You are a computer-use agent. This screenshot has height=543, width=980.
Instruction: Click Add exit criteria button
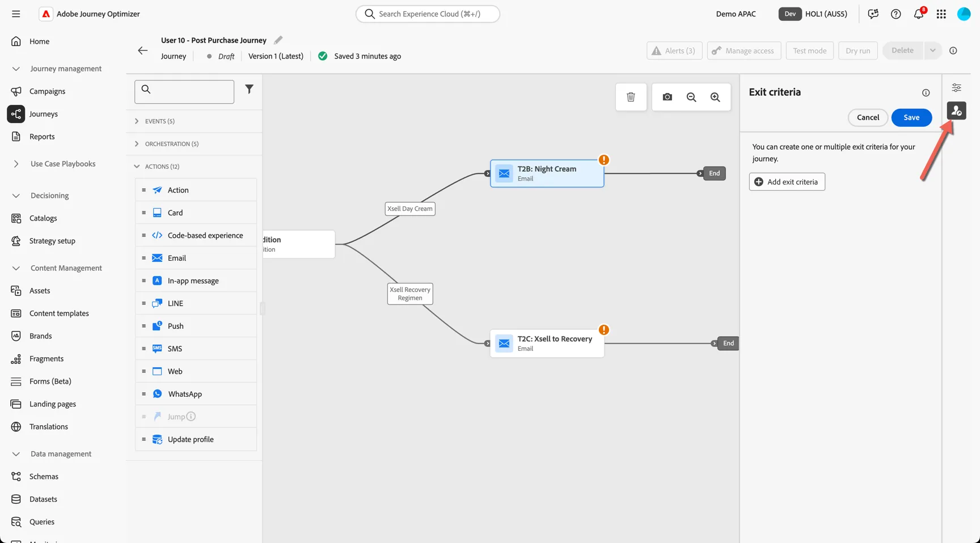tap(787, 182)
